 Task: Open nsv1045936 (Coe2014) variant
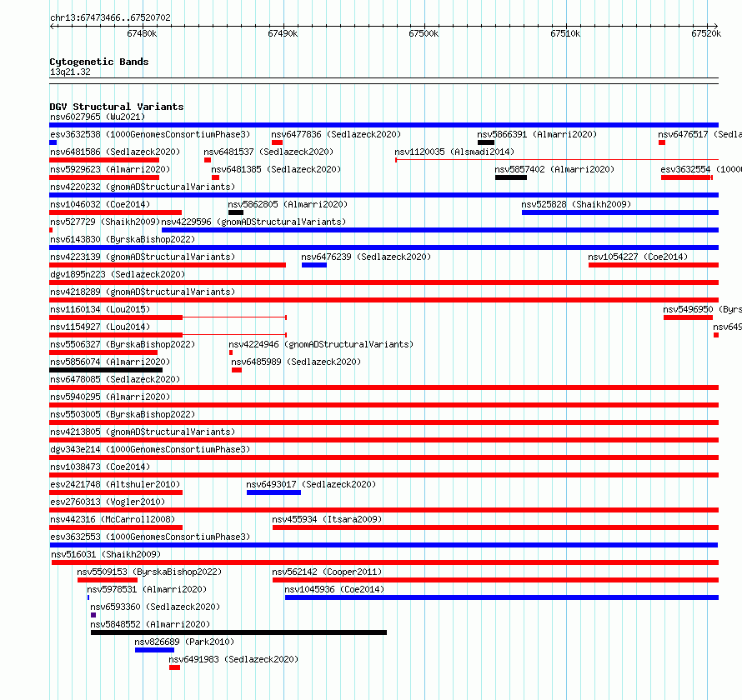click(x=334, y=589)
